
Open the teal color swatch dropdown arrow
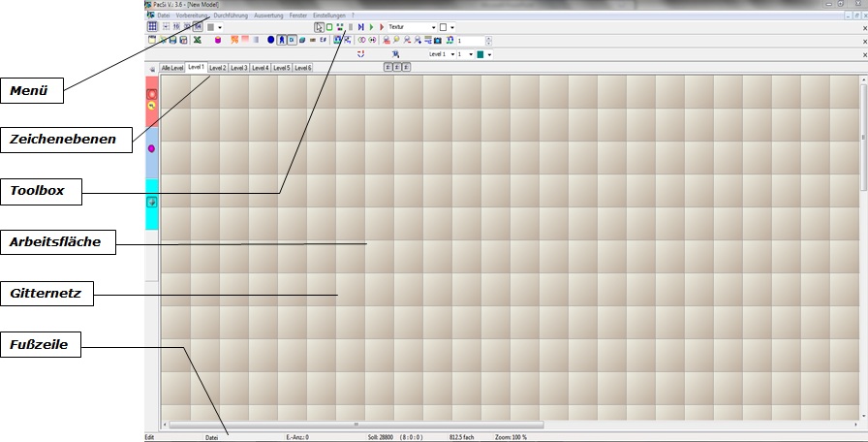(x=489, y=55)
